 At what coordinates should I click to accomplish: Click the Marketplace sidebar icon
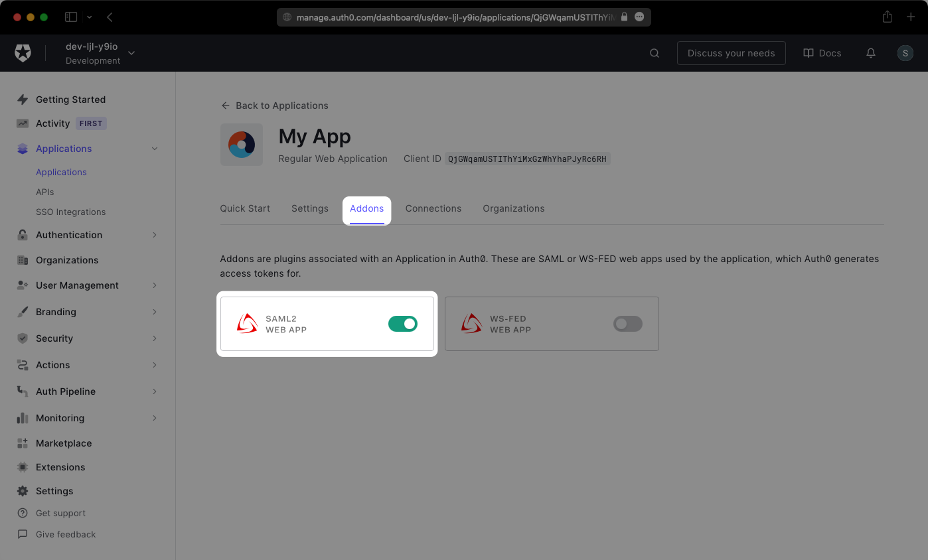click(x=24, y=443)
